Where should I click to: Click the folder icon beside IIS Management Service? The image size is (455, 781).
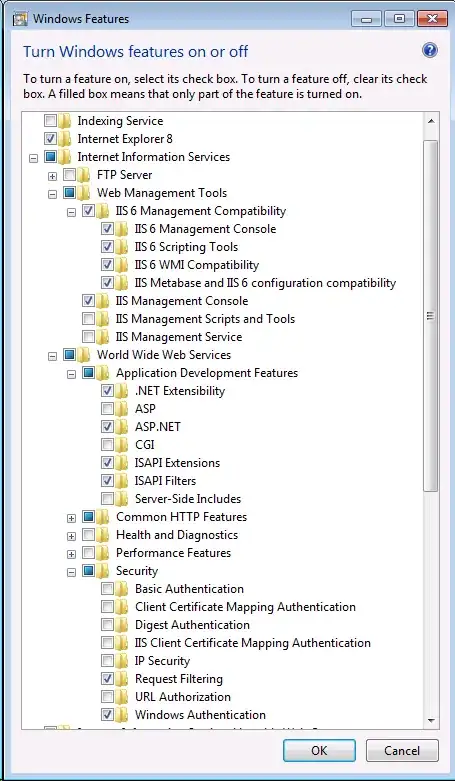coord(103,337)
